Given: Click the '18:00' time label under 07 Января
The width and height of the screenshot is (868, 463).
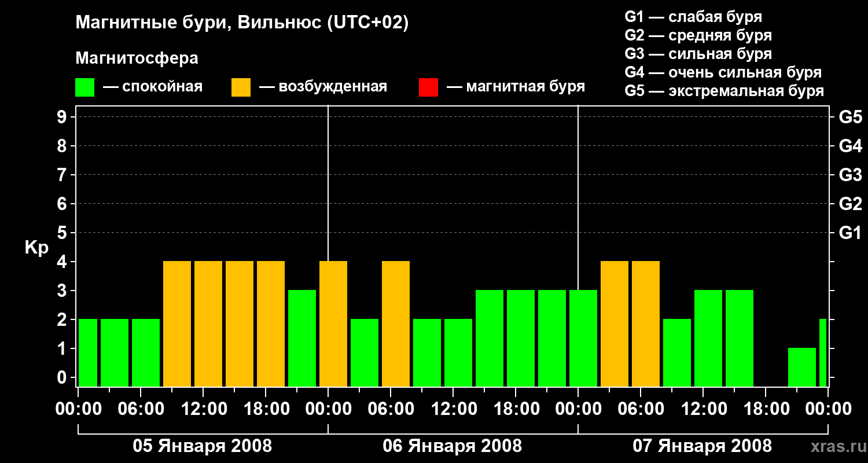Looking at the screenshot, I should pyautogui.click(x=766, y=409).
